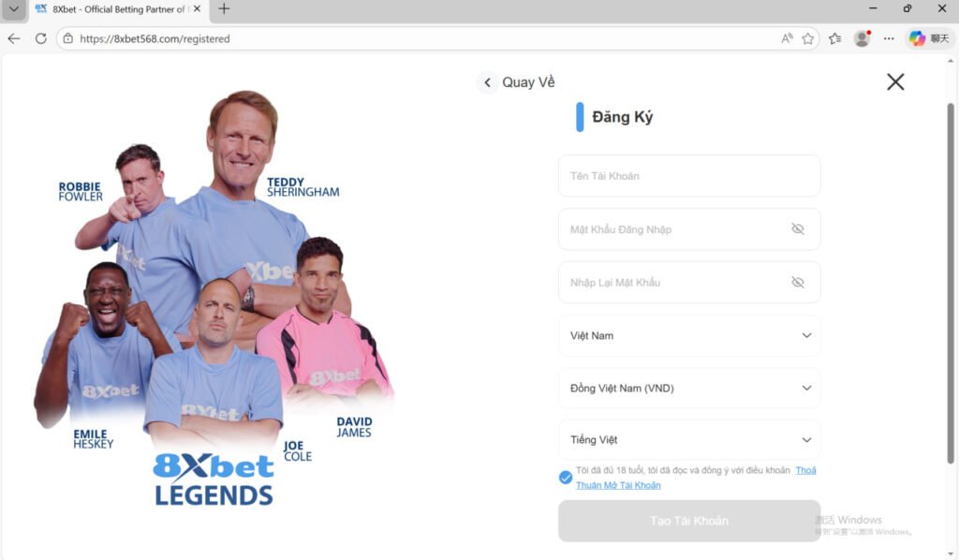
Task: Open the Tiếng Việt language dropdown
Action: (689, 439)
